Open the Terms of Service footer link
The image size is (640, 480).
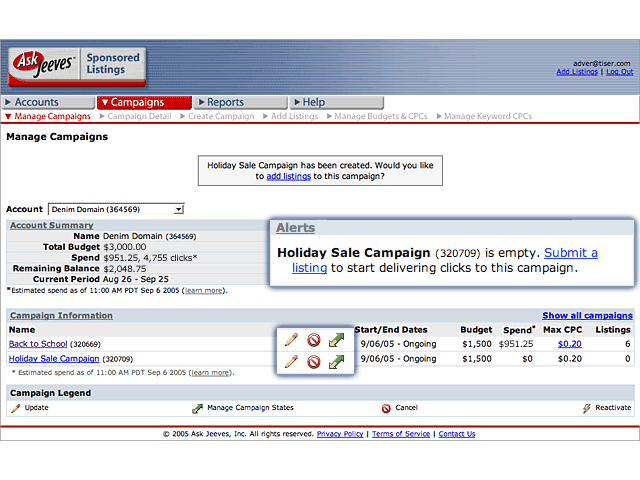click(x=401, y=434)
